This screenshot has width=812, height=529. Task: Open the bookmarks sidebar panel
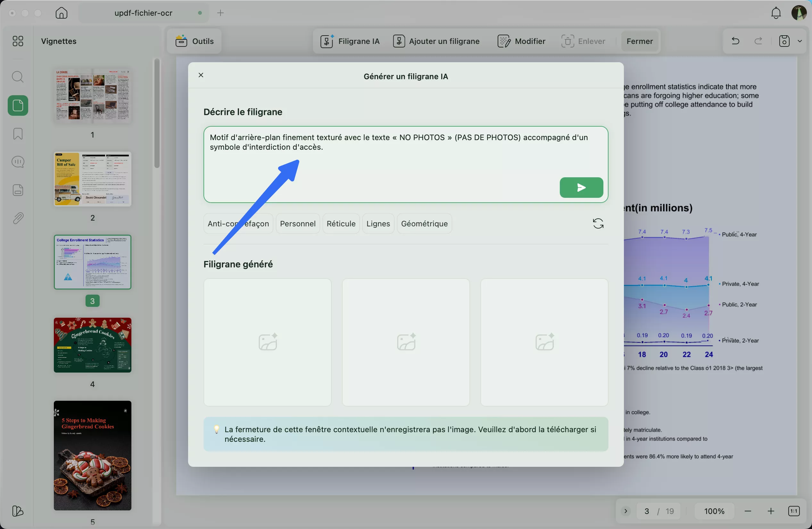click(18, 133)
